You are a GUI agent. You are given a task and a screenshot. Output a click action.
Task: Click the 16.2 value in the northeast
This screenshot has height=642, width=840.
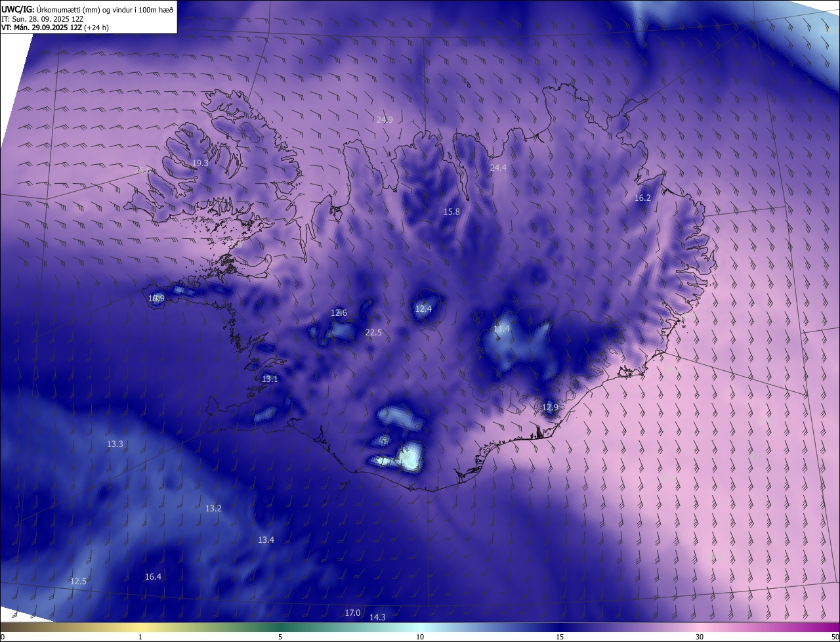pyautogui.click(x=642, y=198)
